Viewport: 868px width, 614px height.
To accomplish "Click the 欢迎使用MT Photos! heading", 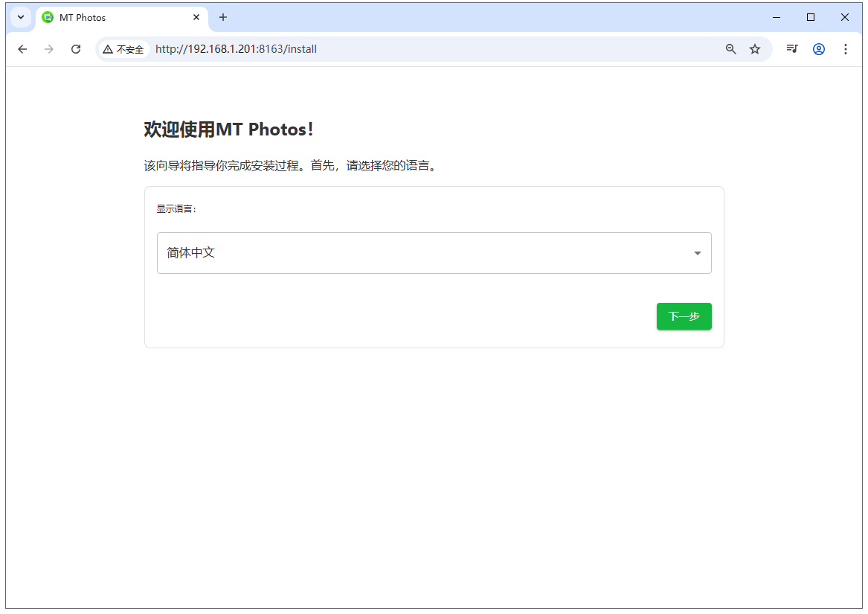I will click(x=228, y=129).
